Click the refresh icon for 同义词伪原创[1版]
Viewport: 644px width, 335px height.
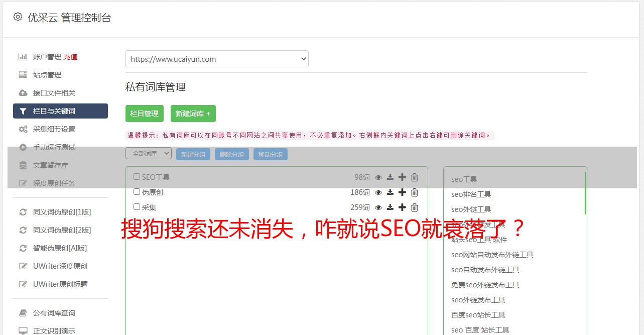pos(23,212)
